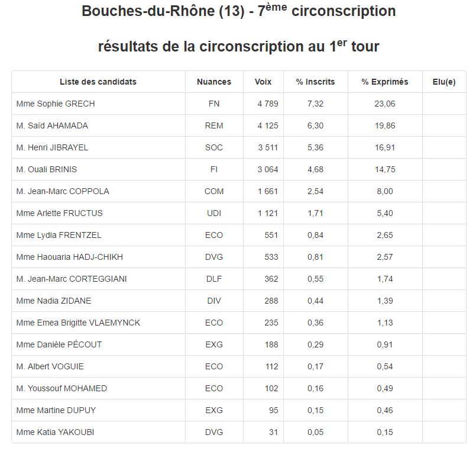The image size is (476, 451).
Task: Select the M. Jean-Marc COPPOLA row
Action: coord(63,191)
